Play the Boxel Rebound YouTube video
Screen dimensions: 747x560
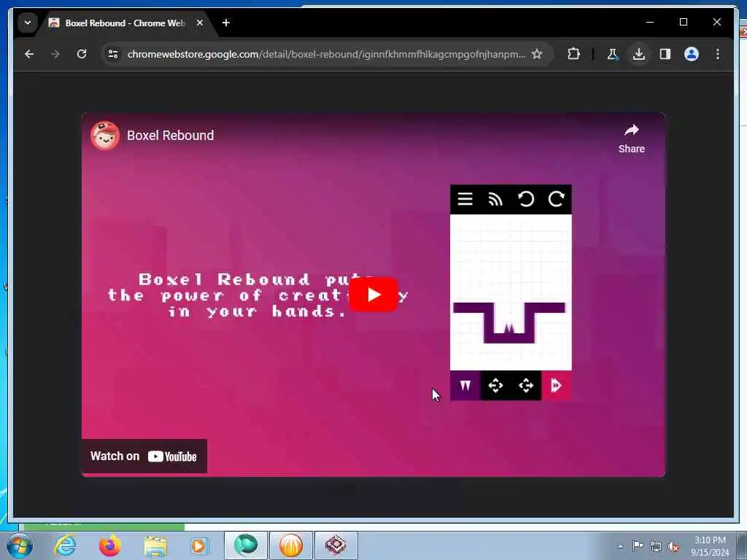pos(373,295)
